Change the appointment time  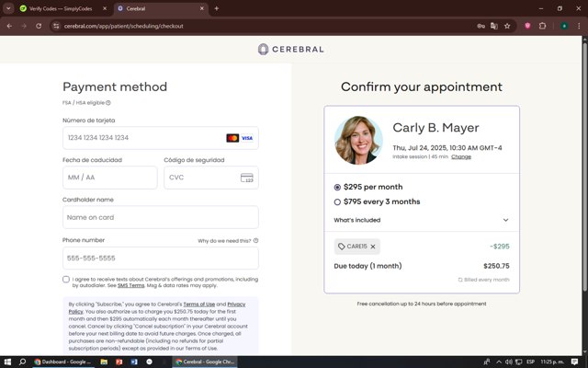(x=461, y=156)
